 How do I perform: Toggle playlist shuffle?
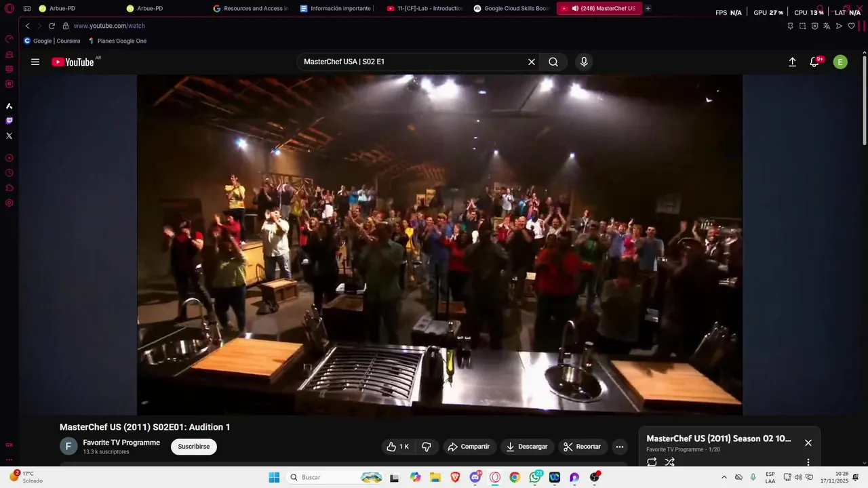pyautogui.click(x=670, y=462)
